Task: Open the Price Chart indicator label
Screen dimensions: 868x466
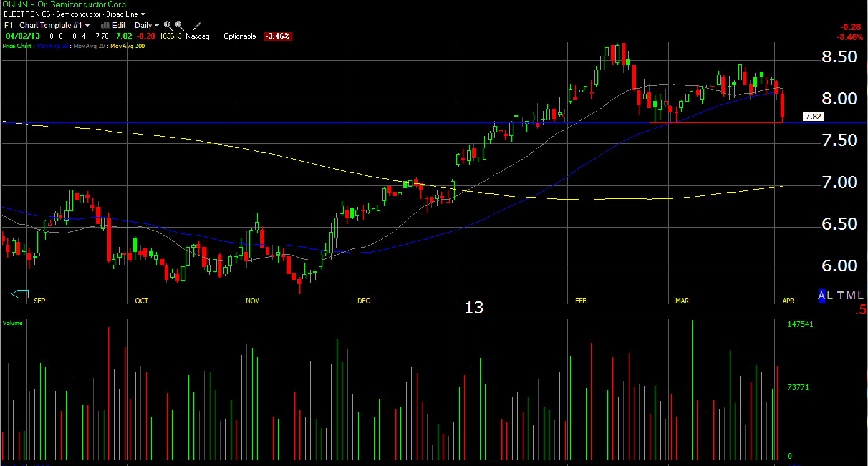Action: tap(18, 46)
